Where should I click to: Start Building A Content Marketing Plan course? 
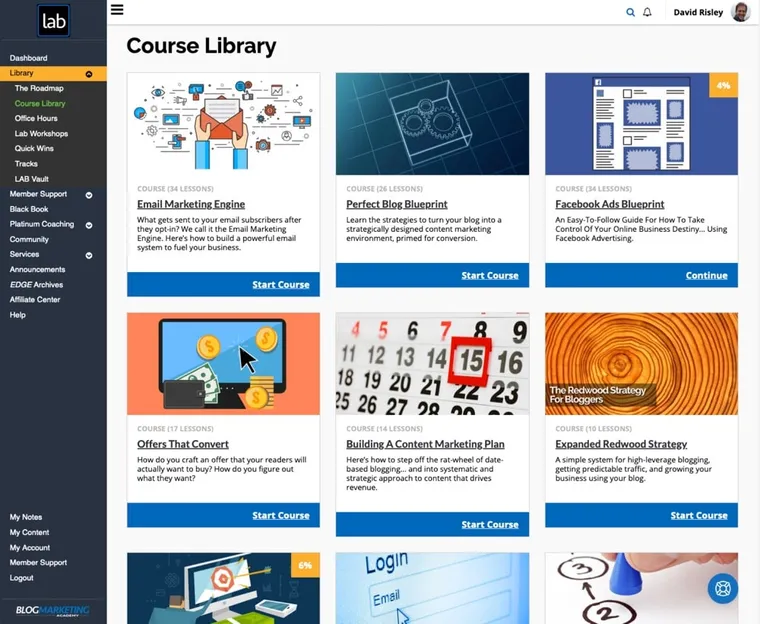(x=490, y=525)
